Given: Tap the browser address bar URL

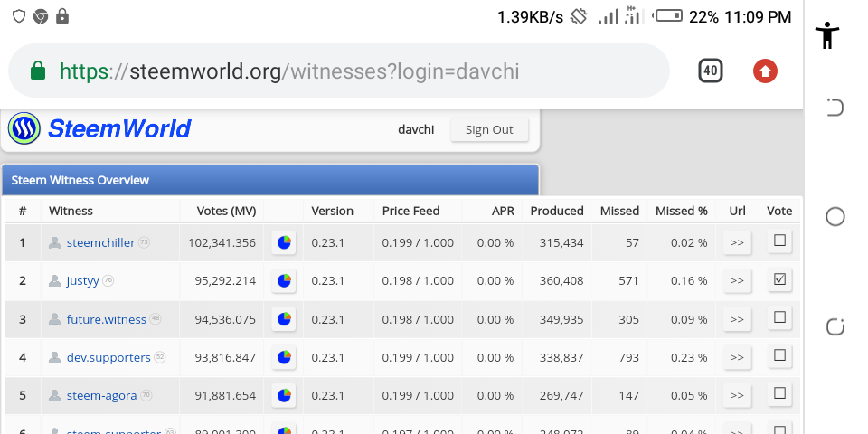Looking at the screenshot, I should [x=289, y=71].
